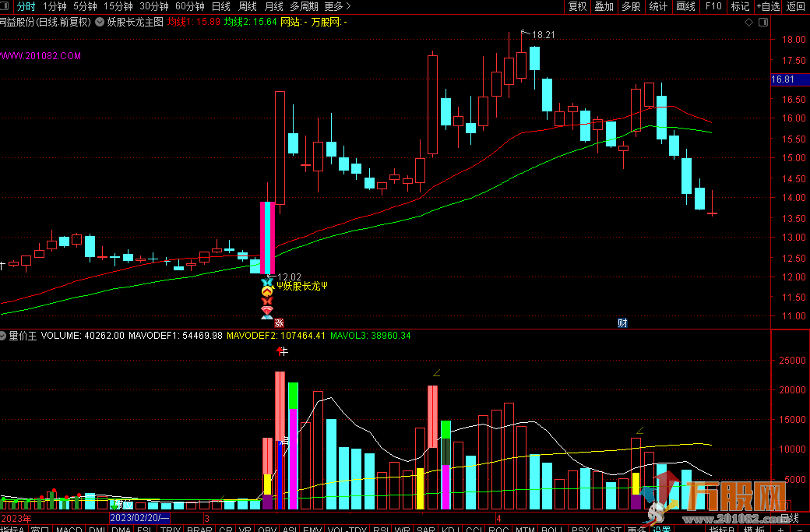Click the highlighted 2023/02/20/一 date marker
Image resolution: width=810 pixels, height=532 pixels.
coord(139,518)
